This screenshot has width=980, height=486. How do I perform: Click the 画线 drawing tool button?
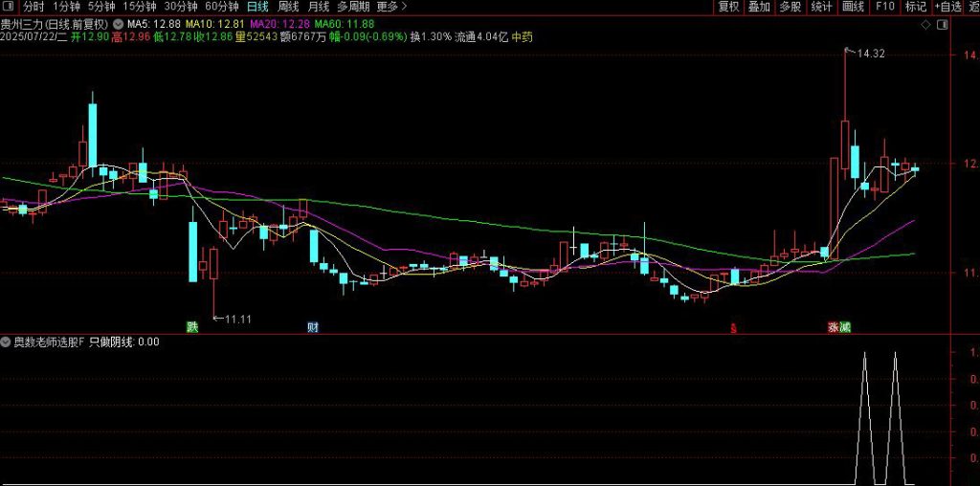[x=852, y=7]
